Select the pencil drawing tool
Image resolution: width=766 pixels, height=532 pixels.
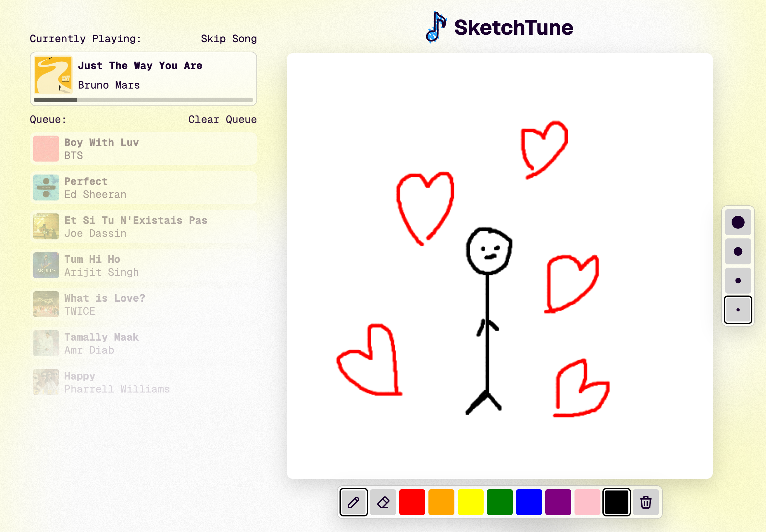[x=353, y=502]
